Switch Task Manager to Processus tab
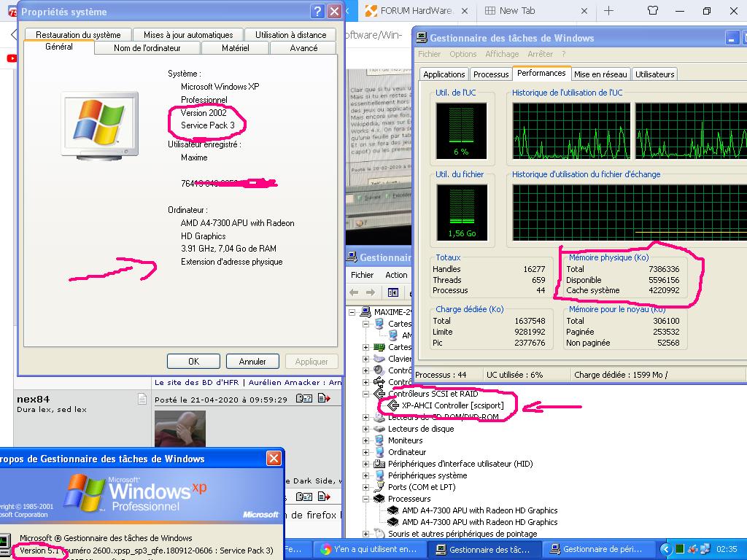 coord(491,74)
